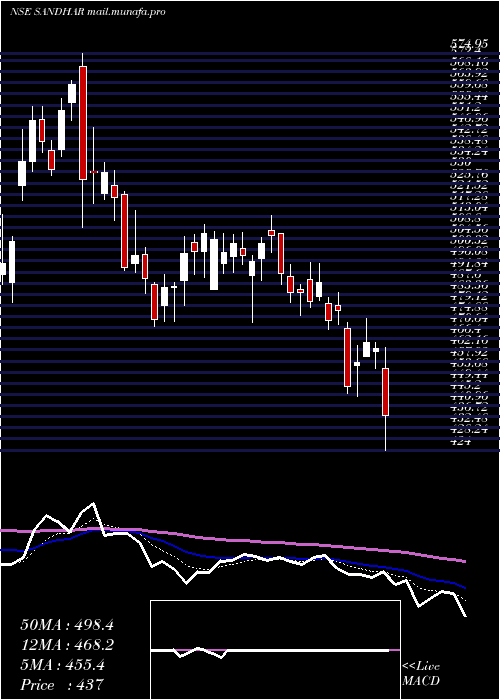Click the MACD inset chart panel
Viewport: 500px width, 700px height.
point(275,650)
